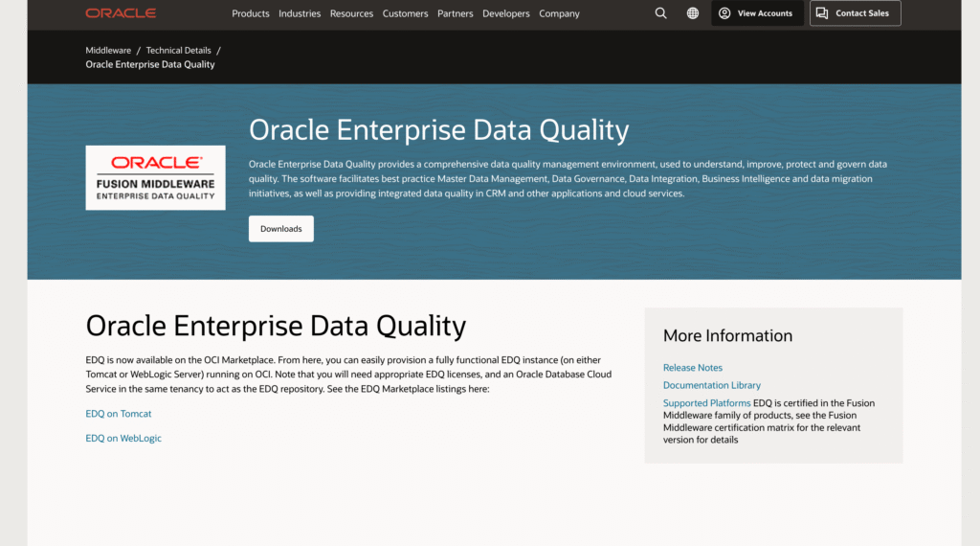
Task: Click the Oracle logo in the header
Action: pos(121,13)
